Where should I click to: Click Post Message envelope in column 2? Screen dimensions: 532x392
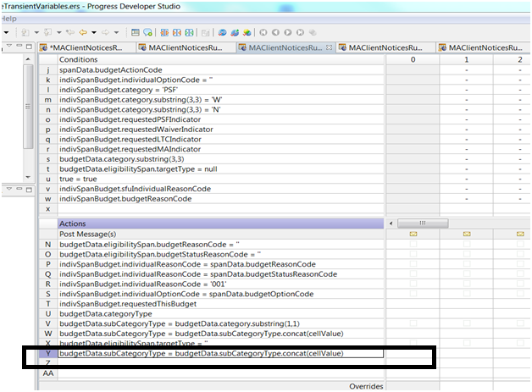pos(520,234)
